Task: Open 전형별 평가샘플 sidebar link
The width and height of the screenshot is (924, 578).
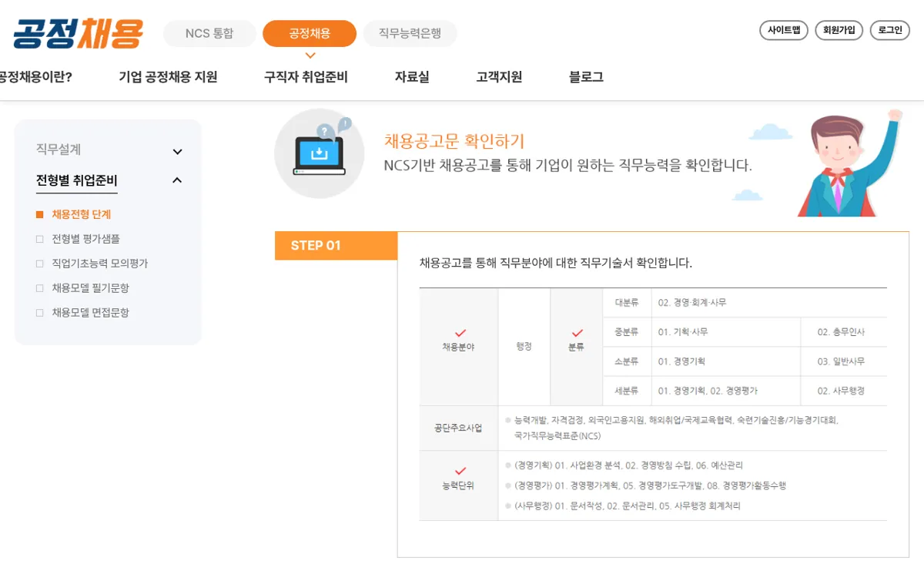Action: click(85, 239)
